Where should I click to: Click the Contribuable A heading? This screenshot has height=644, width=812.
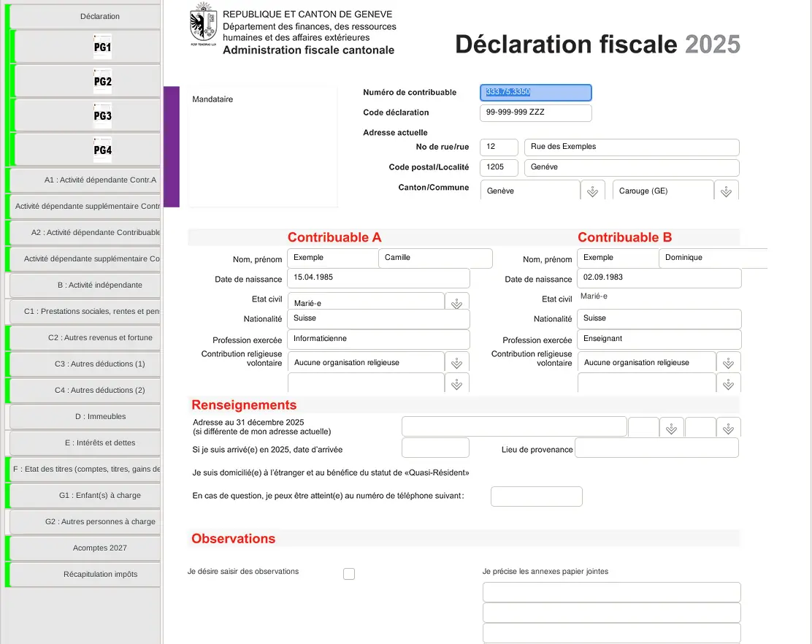334,237
